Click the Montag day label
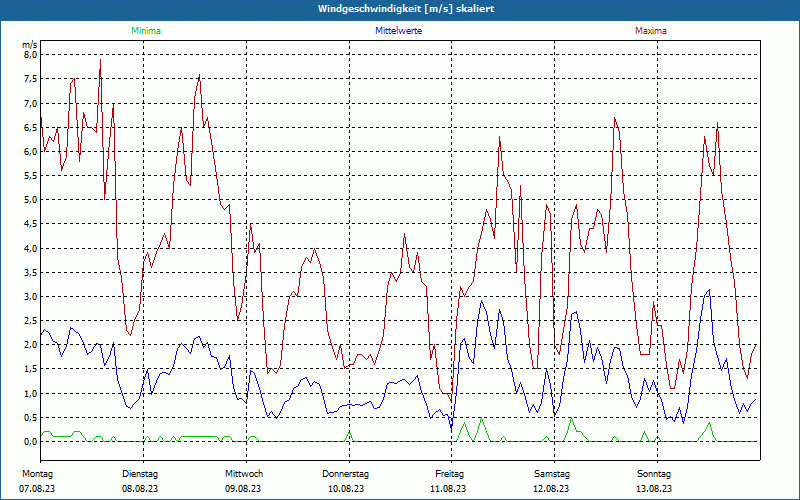The image size is (800, 500). point(37,474)
